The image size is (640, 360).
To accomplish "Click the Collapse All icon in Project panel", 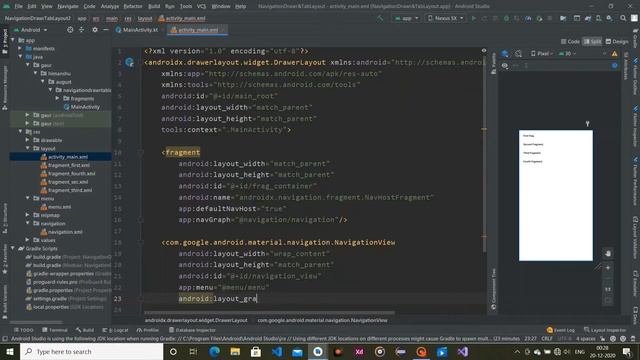I will (x=81, y=30).
